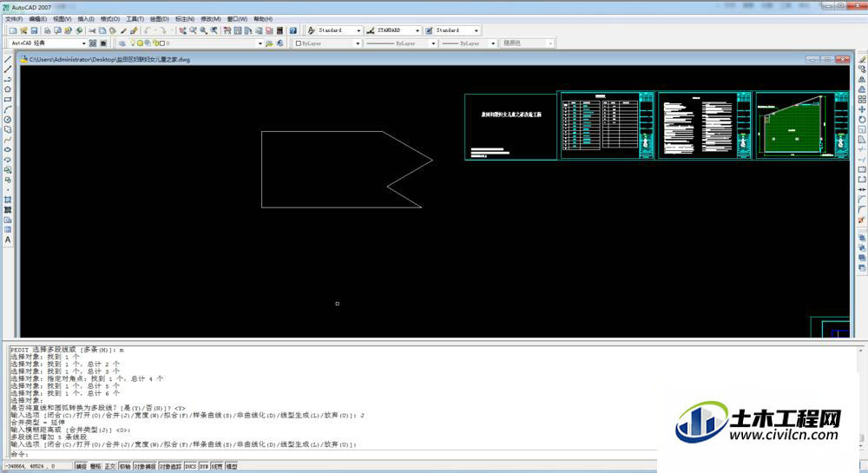Image resolution: width=868 pixels, height=473 pixels.
Task: Toggle 栅格 grid display in status bar
Action: 95,466
